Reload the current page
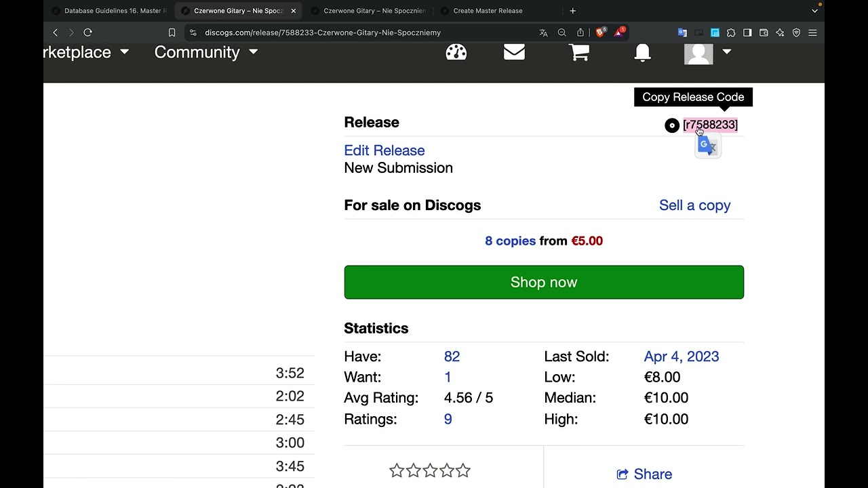The image size is (868, 488). (87, 33)
